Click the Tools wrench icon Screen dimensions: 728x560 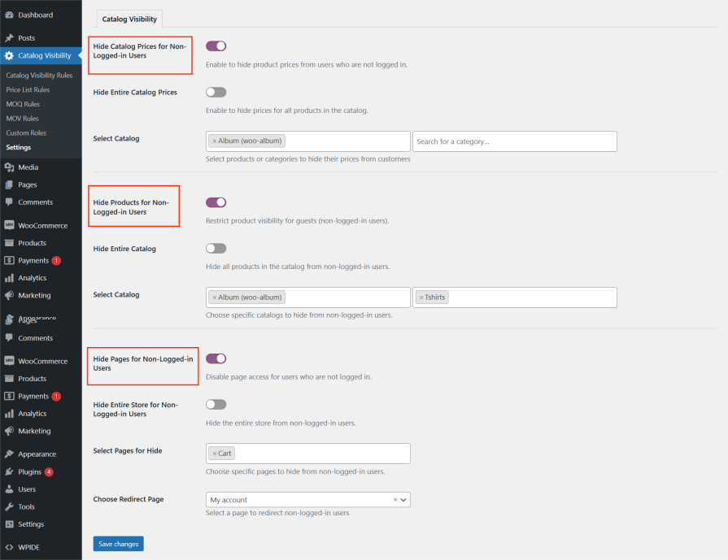(x=9, y=507)
